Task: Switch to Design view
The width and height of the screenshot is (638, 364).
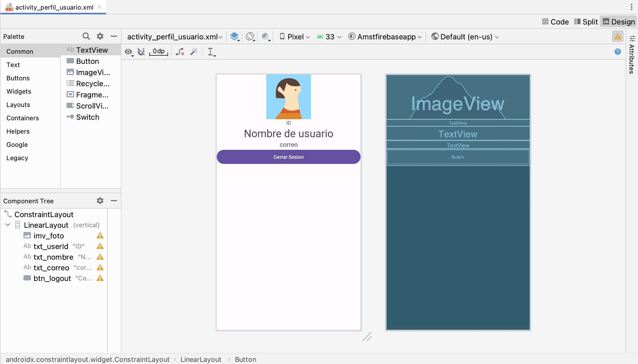Action: coord(619,22)
